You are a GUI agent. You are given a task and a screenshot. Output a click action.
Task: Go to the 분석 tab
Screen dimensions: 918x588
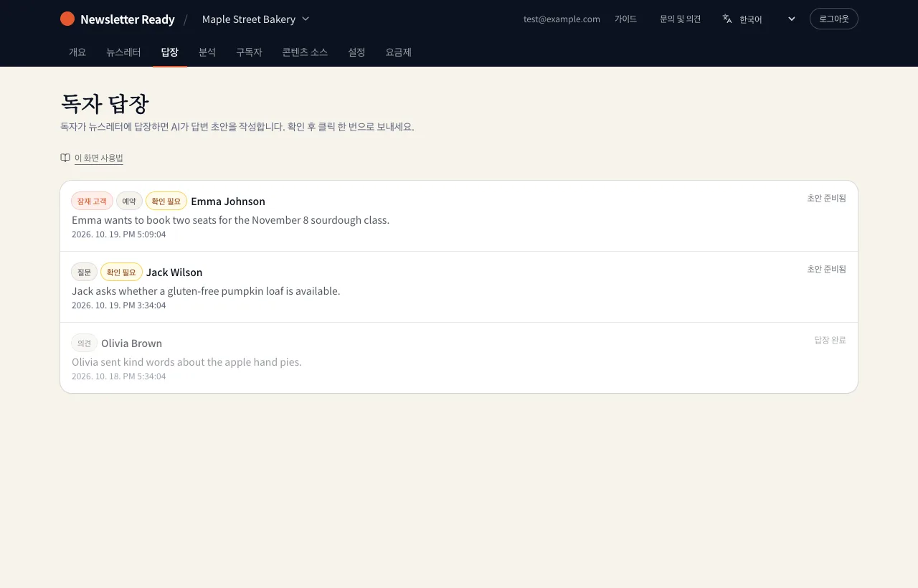(207, 52)
